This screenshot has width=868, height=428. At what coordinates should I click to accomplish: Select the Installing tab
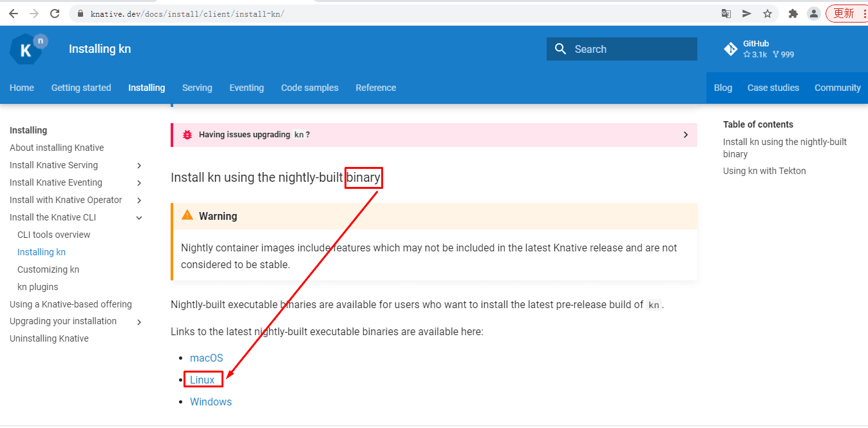pyautogui.click(x=147, y=88)
